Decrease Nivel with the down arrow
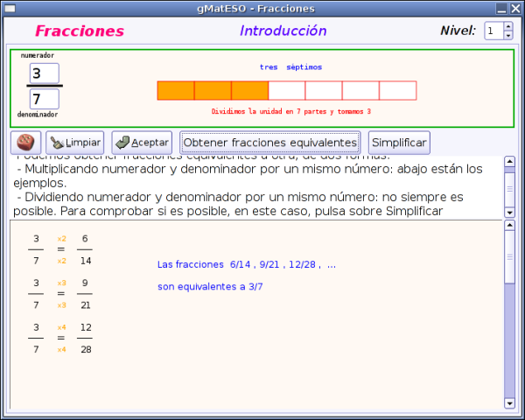Viewport: 525px width, 420px height. click(508, 36)
